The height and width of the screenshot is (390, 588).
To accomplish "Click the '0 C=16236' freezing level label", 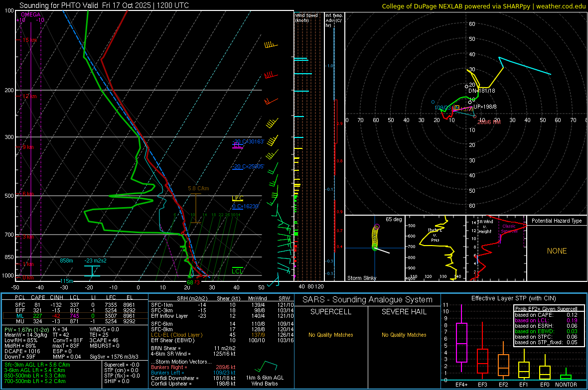I will (245, 206).
